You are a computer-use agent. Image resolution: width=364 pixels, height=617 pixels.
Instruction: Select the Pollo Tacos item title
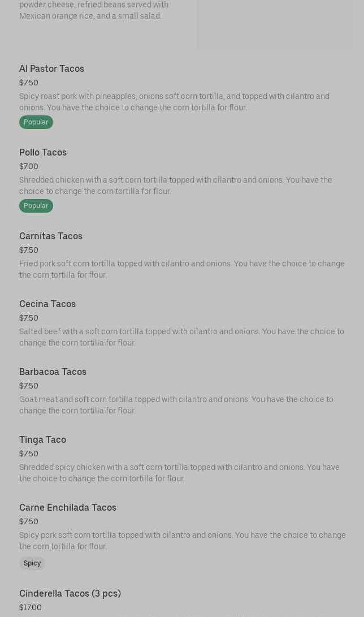point(43,153)
